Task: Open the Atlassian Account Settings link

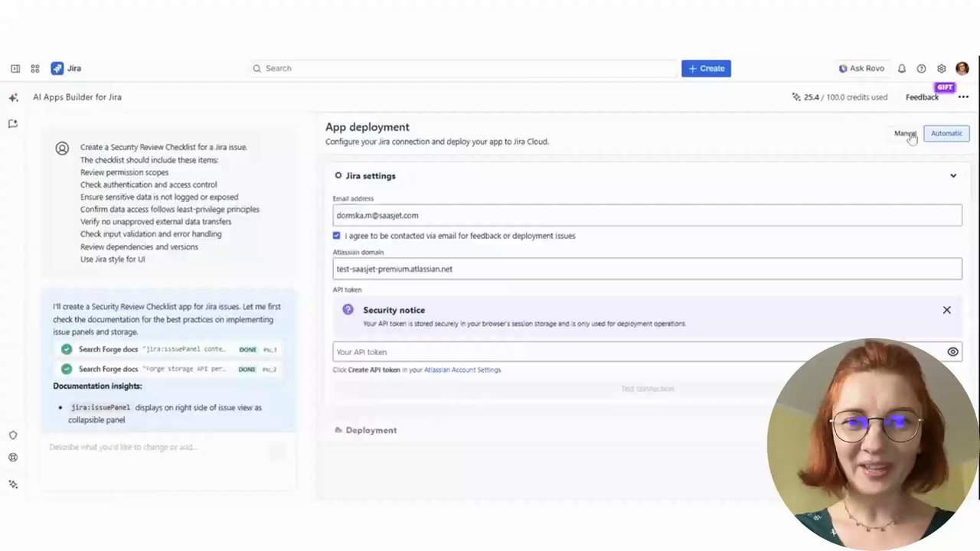Action: coord(462,370)
